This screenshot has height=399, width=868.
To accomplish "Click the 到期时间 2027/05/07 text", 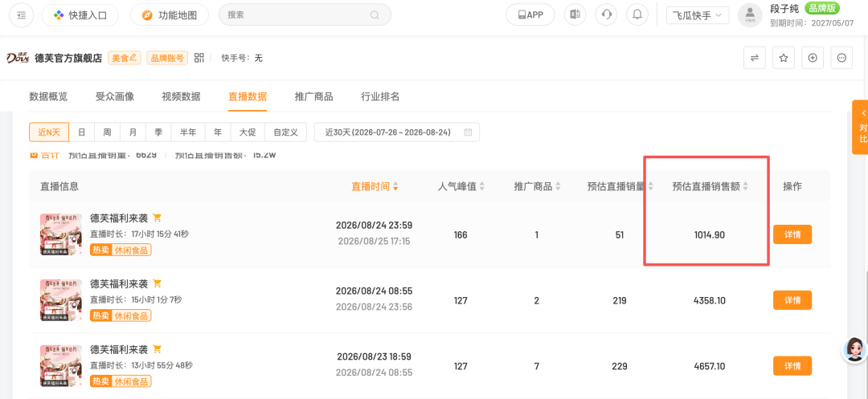I will tap(813, 23).
